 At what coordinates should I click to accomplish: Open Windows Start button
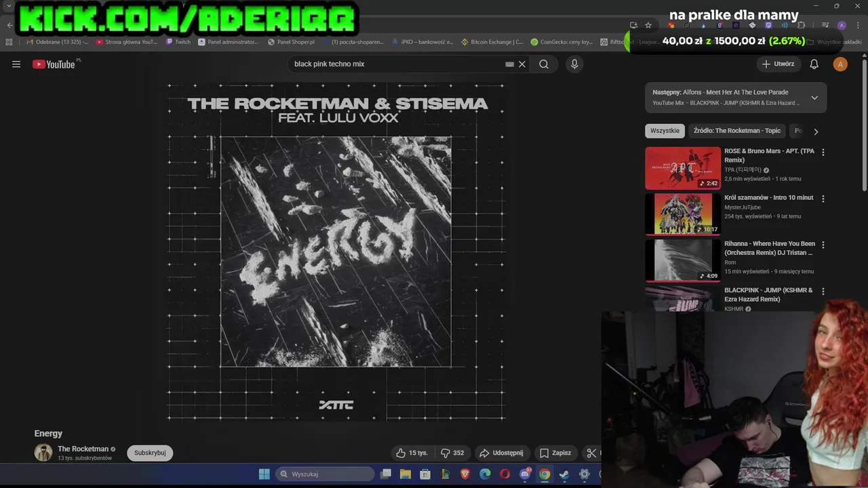coord(264,474)
